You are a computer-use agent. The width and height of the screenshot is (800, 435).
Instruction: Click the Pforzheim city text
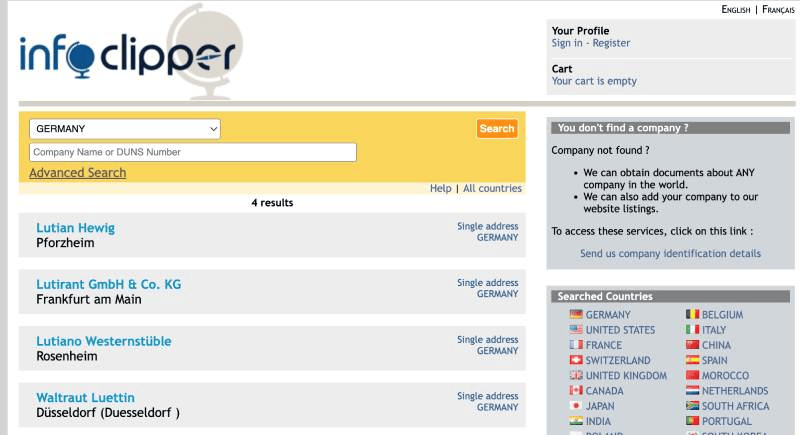pyautogui.click(x=65, y=243)
